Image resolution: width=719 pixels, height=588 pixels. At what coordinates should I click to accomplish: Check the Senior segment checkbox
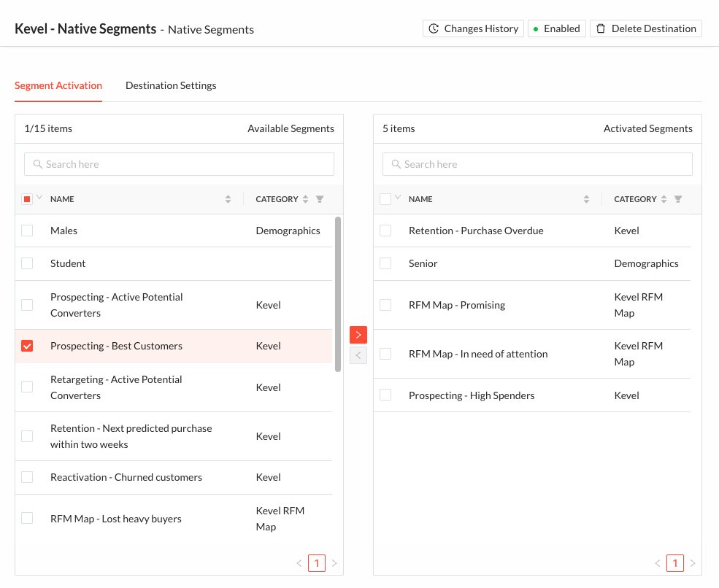tap(385, 263)
